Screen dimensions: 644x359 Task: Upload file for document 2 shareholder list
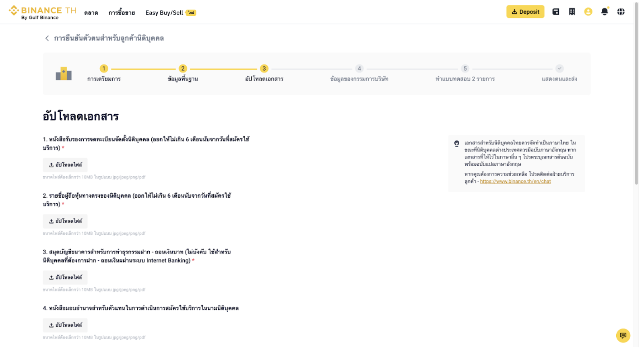click(65, 221)
